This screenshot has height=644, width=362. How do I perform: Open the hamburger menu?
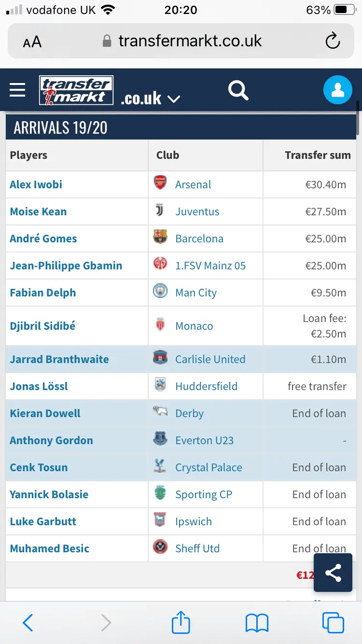(17, 90)
